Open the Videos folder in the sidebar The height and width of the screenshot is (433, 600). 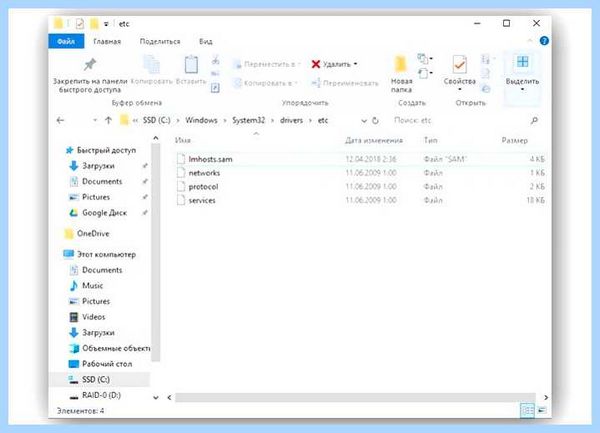pyautogui.click(x=87, y=317)
